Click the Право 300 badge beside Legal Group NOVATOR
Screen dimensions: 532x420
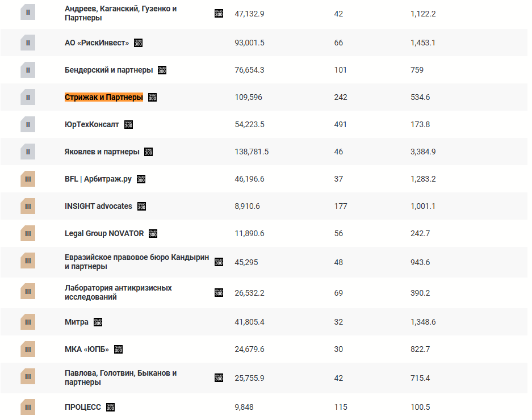(153, 233)
